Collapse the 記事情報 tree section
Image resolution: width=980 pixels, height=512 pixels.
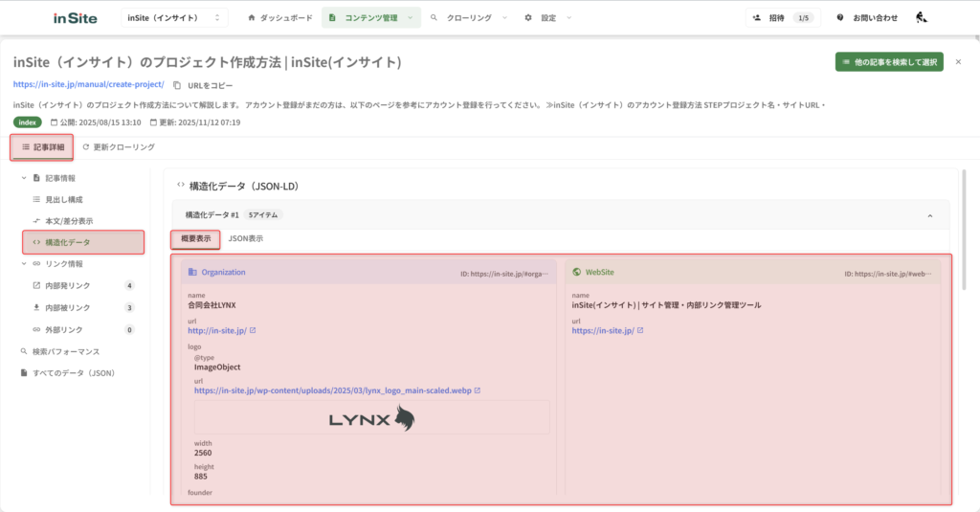tap(24, 178)
